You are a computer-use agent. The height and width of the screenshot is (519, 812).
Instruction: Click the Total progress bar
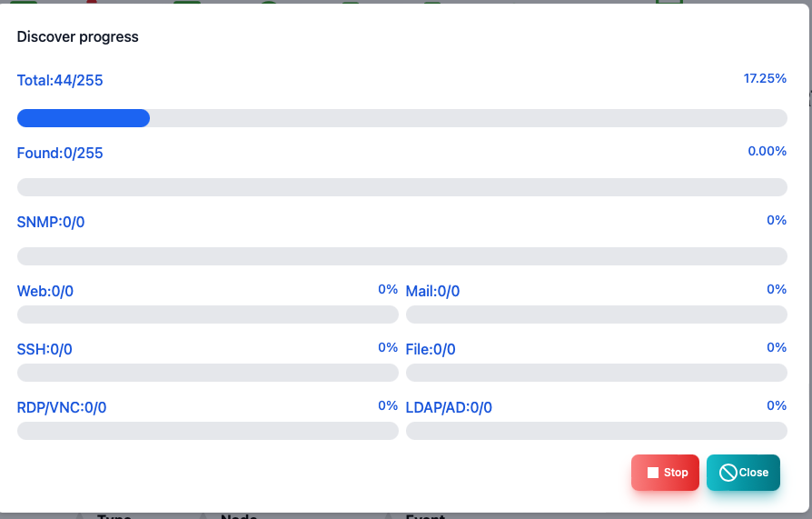(x=401, y=118)
